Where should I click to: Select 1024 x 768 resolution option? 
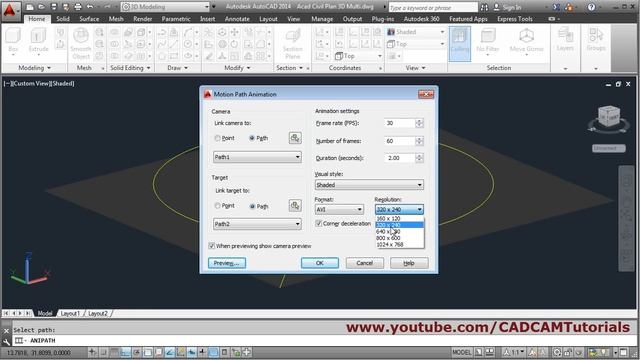pos(400,244)
